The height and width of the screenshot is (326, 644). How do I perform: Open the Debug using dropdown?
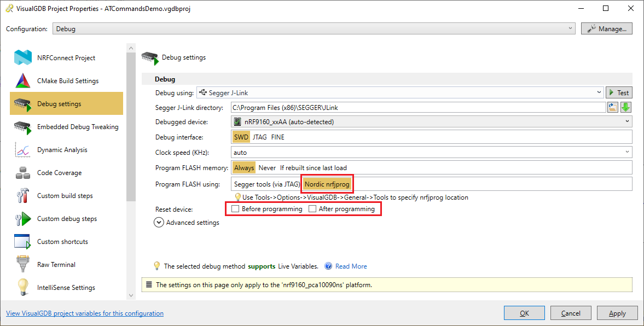(x=400, y=93)
